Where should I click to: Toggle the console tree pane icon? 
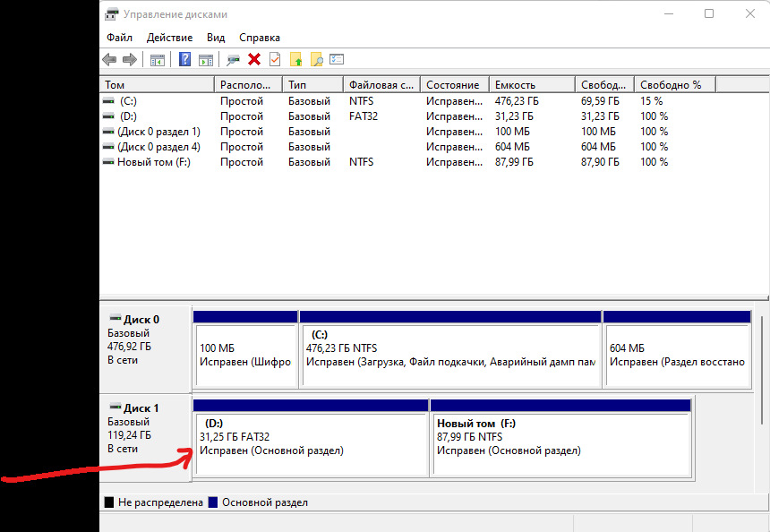[x=158, y=60]
